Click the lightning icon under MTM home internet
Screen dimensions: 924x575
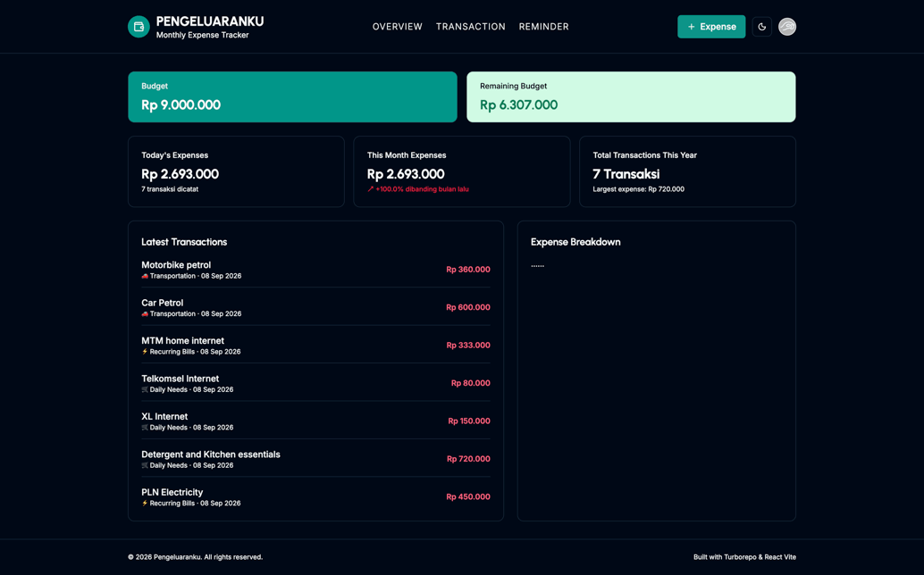(x=145, y=352)
